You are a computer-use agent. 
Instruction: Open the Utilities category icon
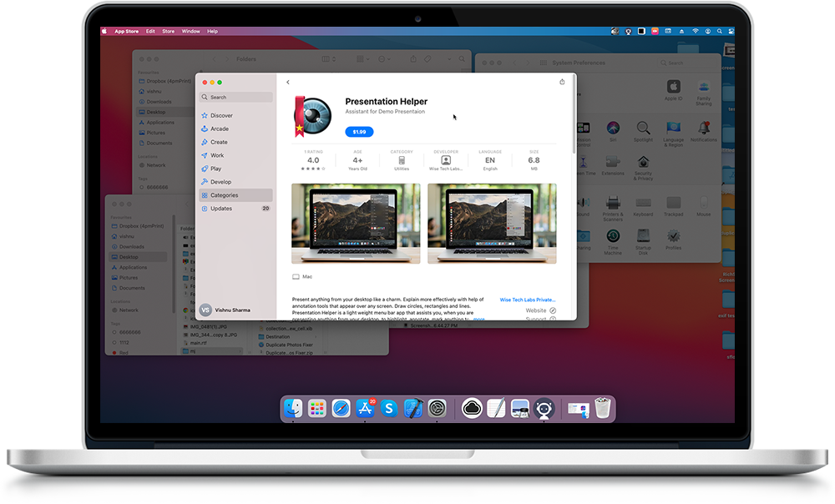402,160
